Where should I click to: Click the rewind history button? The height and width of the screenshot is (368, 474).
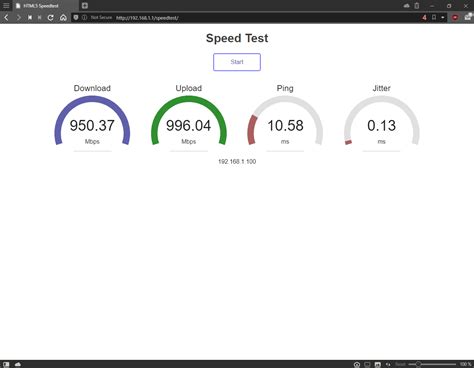(30, 18)
